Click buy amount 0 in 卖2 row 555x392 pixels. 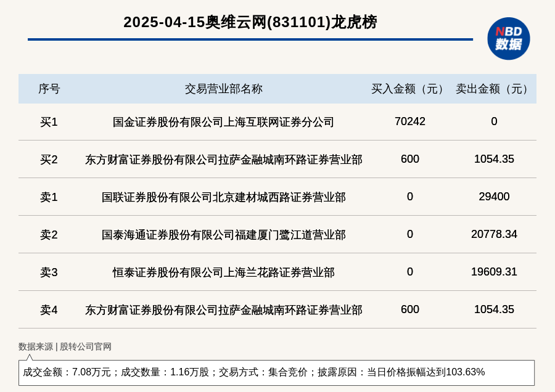[410, 234]
